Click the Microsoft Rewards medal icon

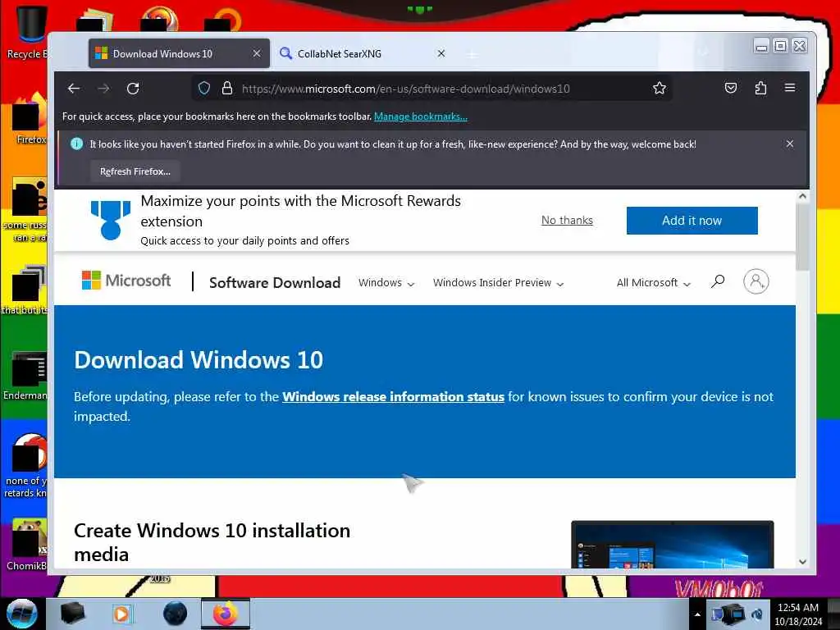(111, 220)
